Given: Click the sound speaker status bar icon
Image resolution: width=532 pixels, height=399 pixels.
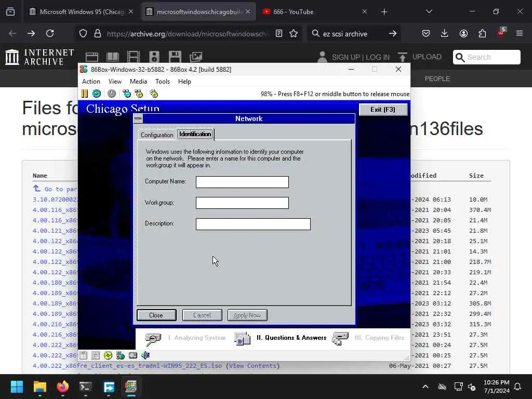Looking at the screenshot, I should (x=145, y=355).
